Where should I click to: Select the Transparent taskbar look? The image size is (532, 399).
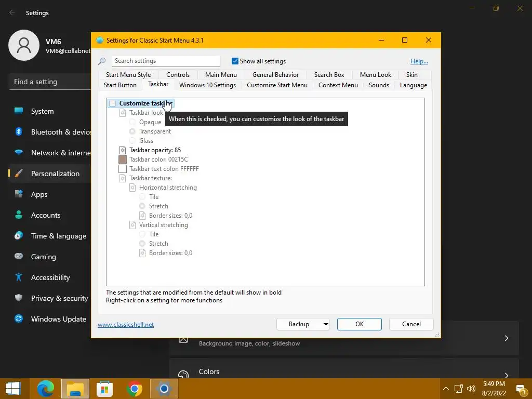click(x=132, y=131)
